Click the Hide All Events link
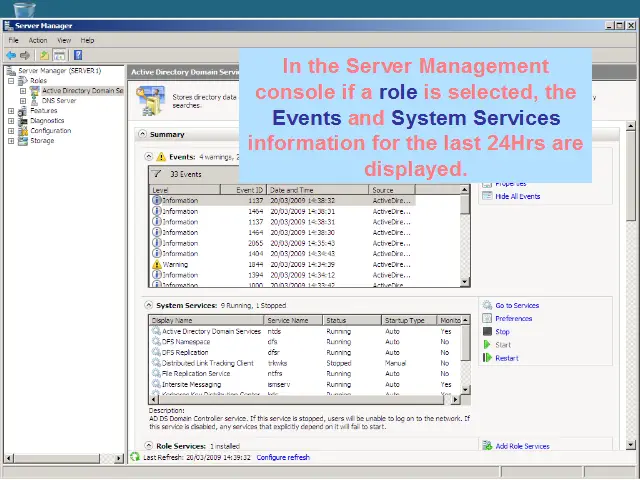The width and height of the screenshot is (640, 480). pos(518,196)
